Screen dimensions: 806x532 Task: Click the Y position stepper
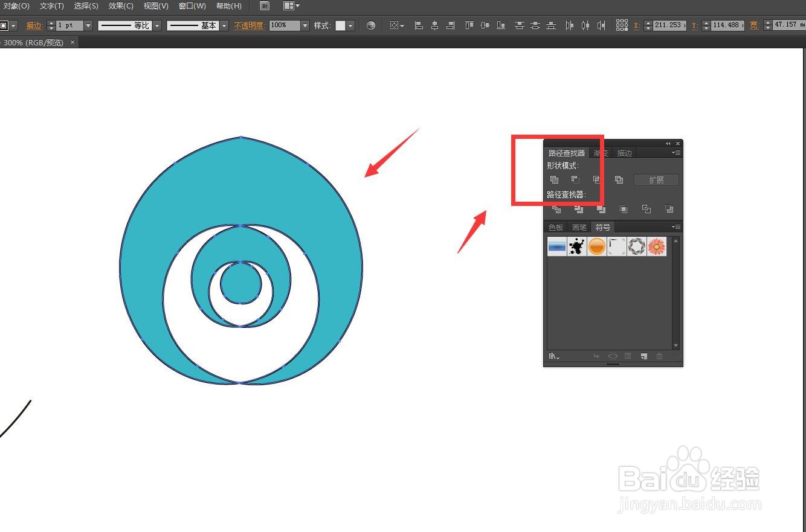(706, 25)
